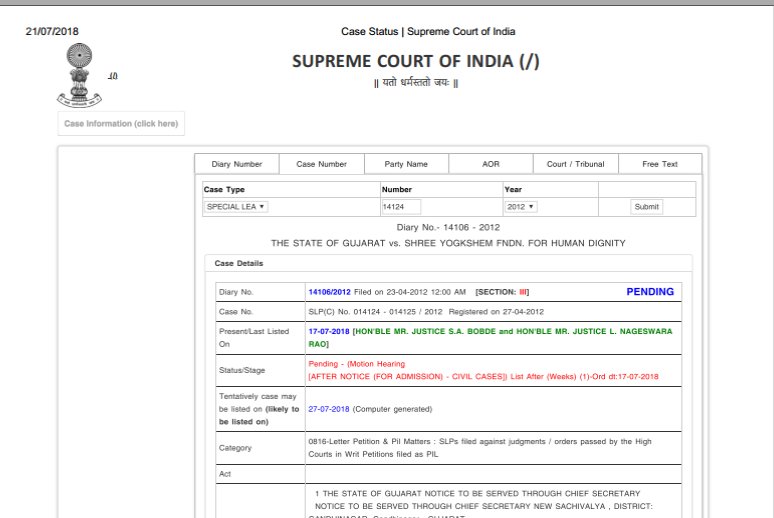Click the Present/Last Listed On label
The image size is (774, 518).
click(254, 338)
